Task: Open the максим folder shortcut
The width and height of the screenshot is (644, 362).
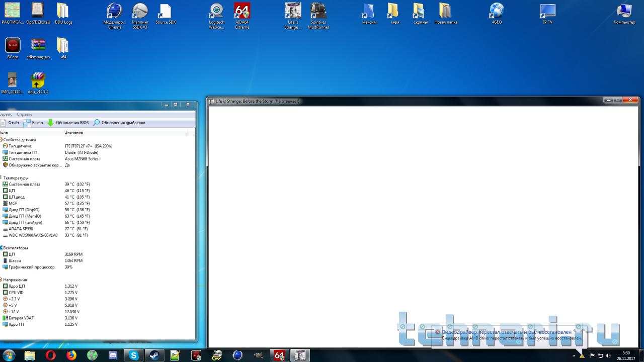Action: pos(369,14)
